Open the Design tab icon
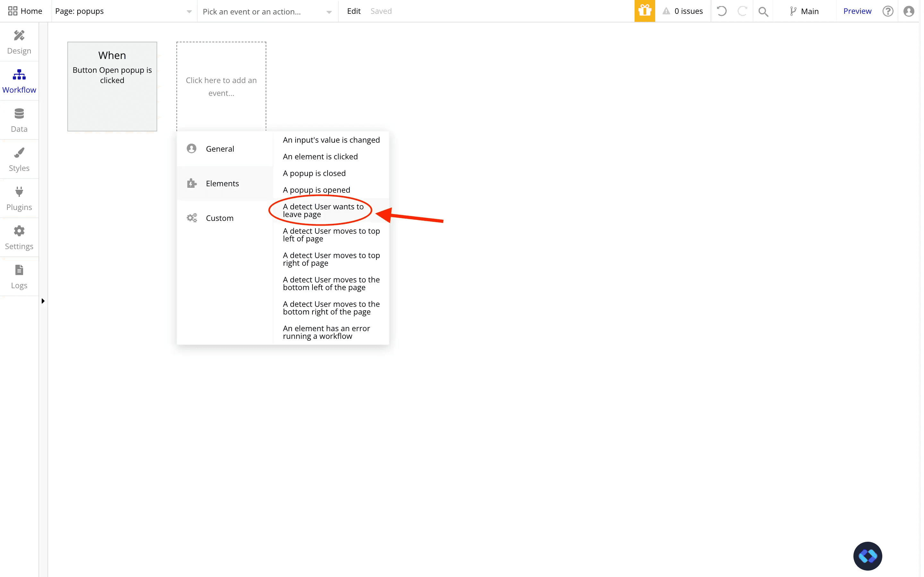The width and height of the screenshot is (924, 577). 19,36
